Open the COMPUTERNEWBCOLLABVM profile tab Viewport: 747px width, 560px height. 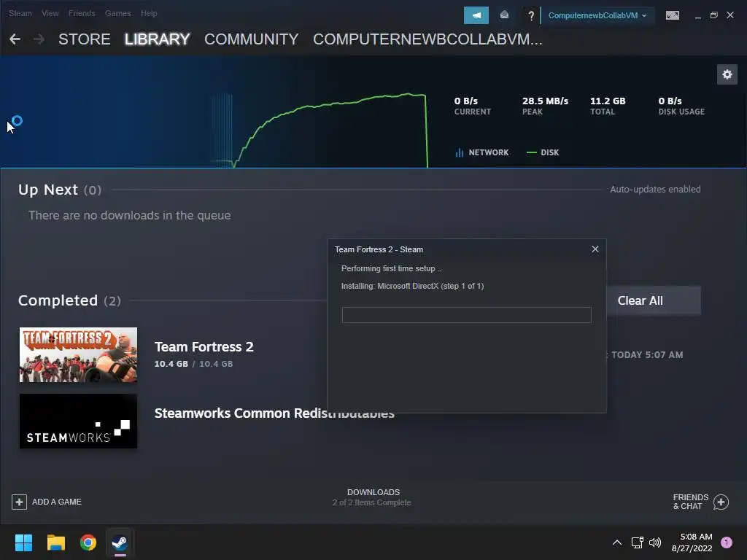tap(427, 39)
